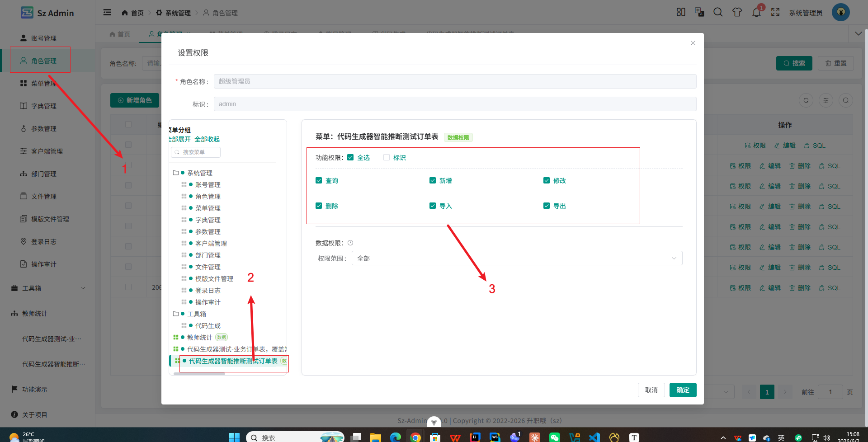Screen dimensions: 868x442
Task: Click 全部收起 in menu tree
Action: (x=207, y=139)
